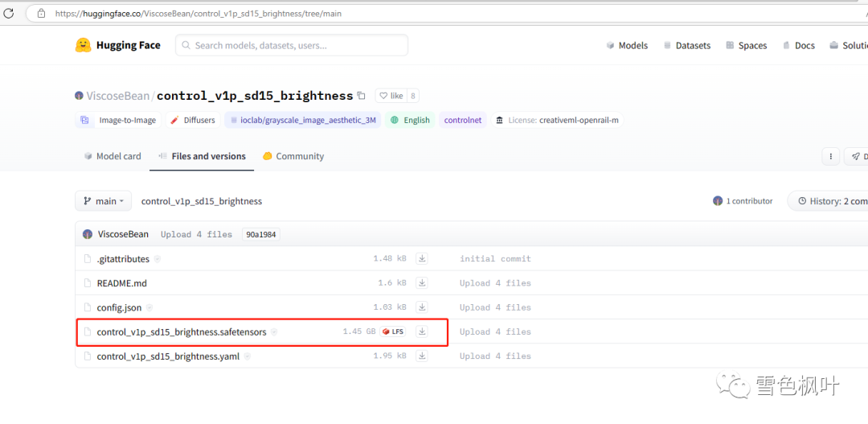Click the Diffusers tag

point(193,120)
